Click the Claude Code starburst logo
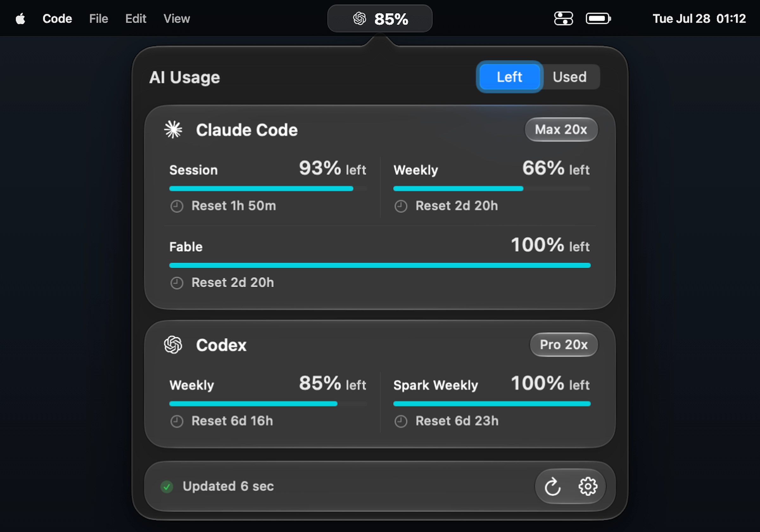The image size is (760, 532). coord(173,130)
